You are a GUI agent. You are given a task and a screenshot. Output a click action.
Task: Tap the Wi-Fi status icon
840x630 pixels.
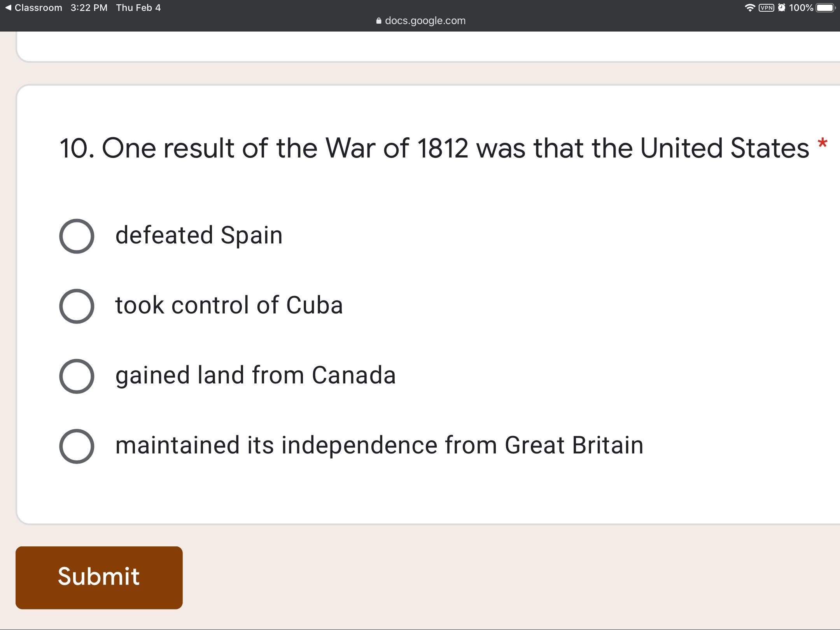[750, 8]
